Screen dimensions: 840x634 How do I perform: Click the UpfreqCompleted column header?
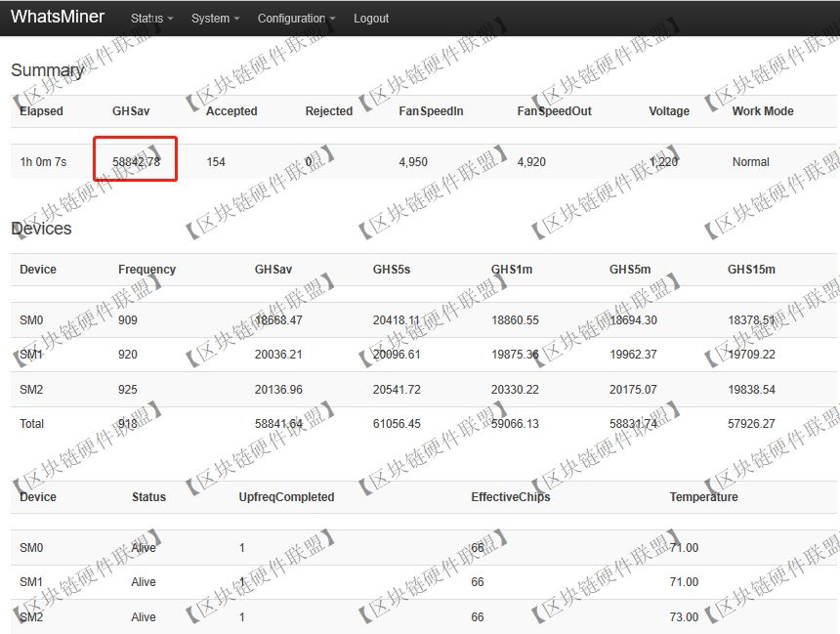point(286,497)
